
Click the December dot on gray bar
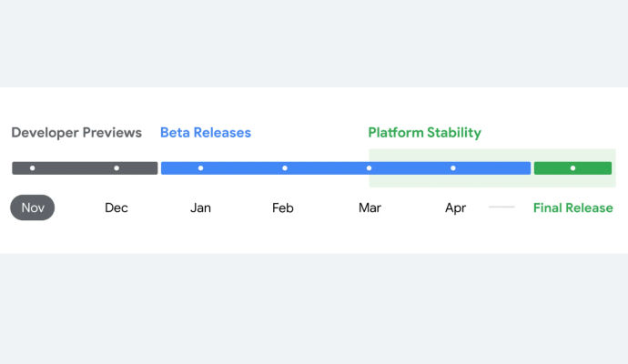(x=116, y=168)
